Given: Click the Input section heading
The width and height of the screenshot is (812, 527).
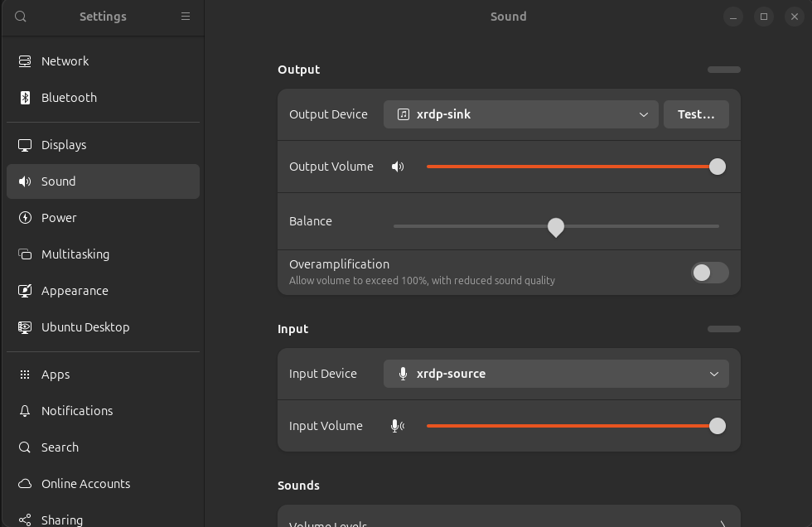Looking at the screenshot, I should [x=293, y=329].
